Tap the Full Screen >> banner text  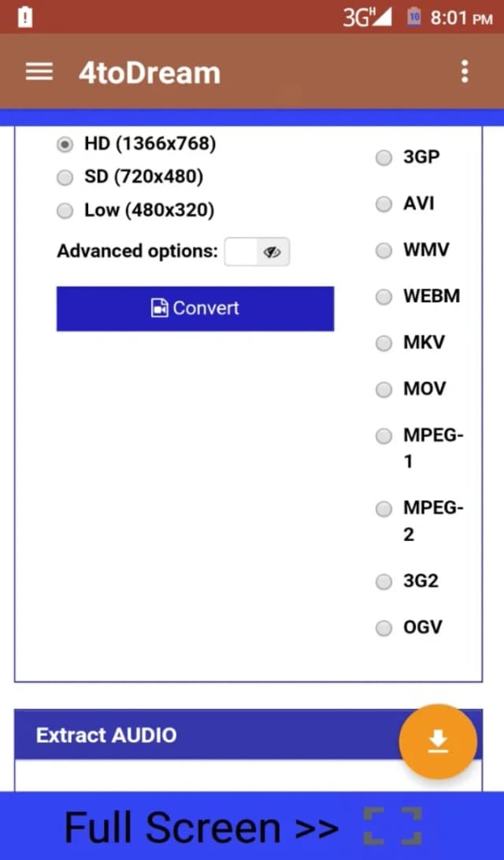[202, 827]
